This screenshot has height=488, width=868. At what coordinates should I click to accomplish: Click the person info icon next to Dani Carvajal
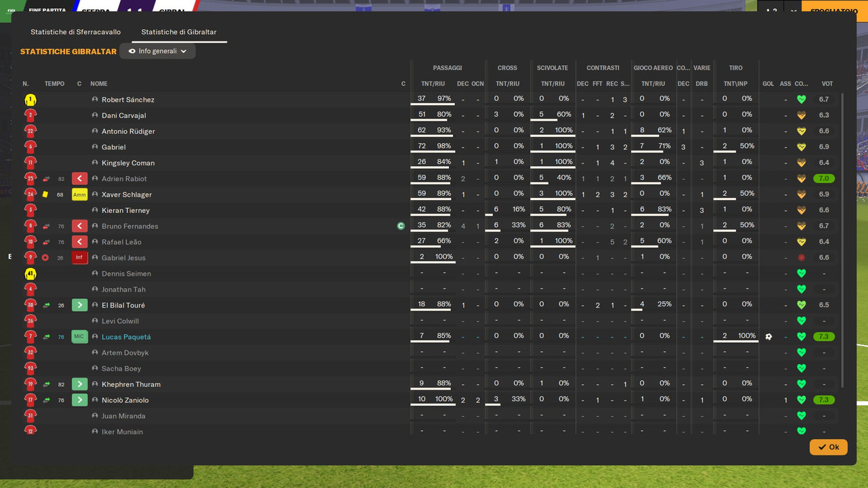95,115
